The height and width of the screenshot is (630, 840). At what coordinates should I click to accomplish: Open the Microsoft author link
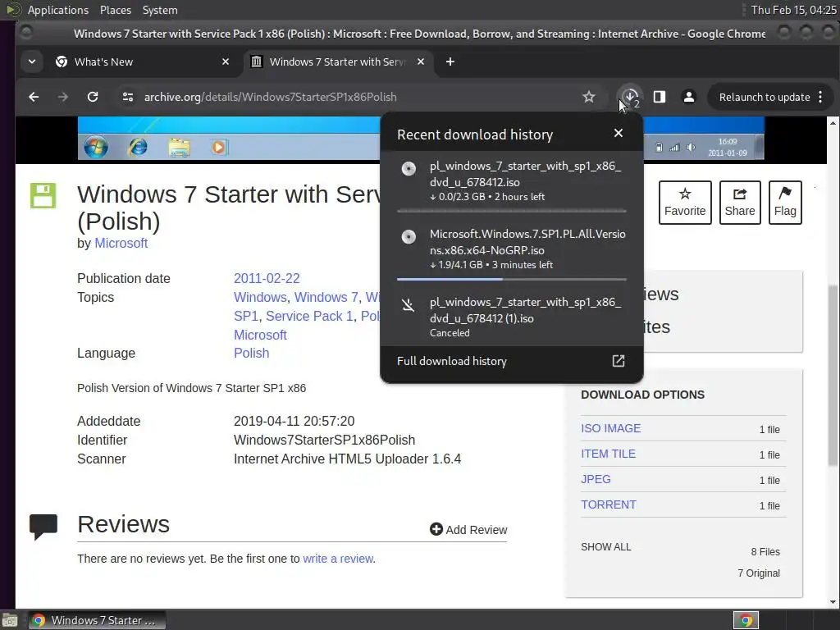[x=121, y=243]
